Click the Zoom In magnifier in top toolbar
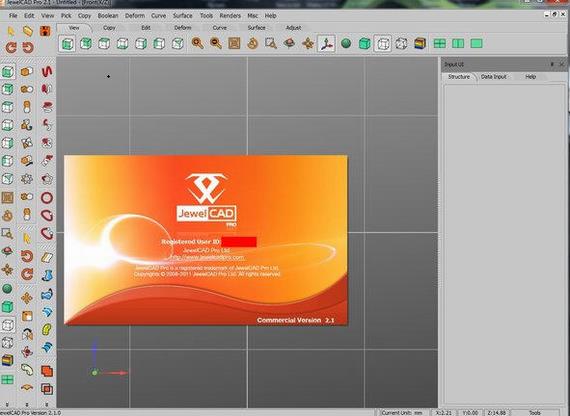The width and height of the screenshot is (570, 416). point(197,43)
